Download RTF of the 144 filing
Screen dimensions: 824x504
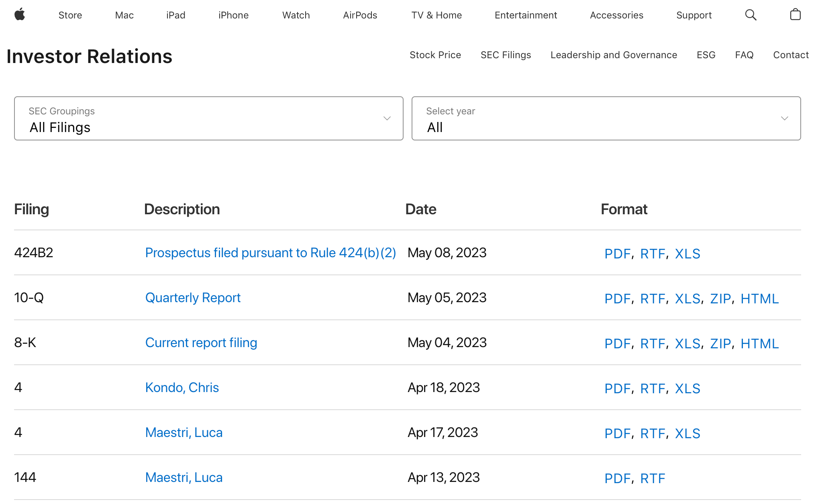tap(653, 478)
